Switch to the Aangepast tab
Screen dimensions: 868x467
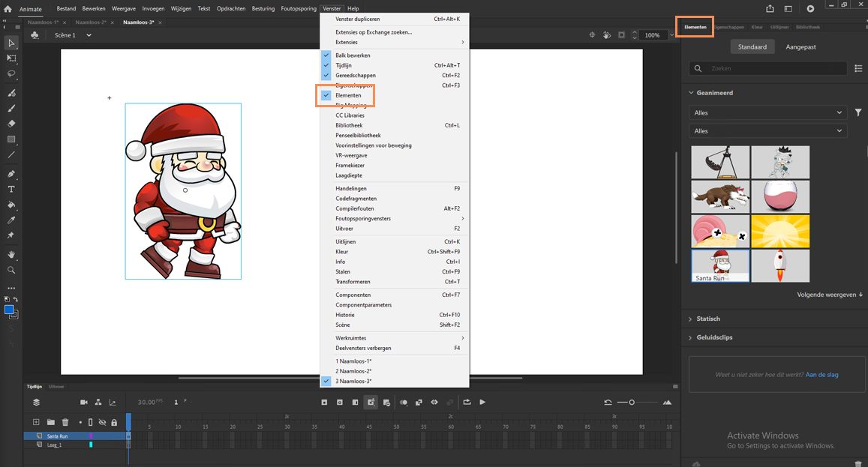pyautogui.click(x=800, y=47)
